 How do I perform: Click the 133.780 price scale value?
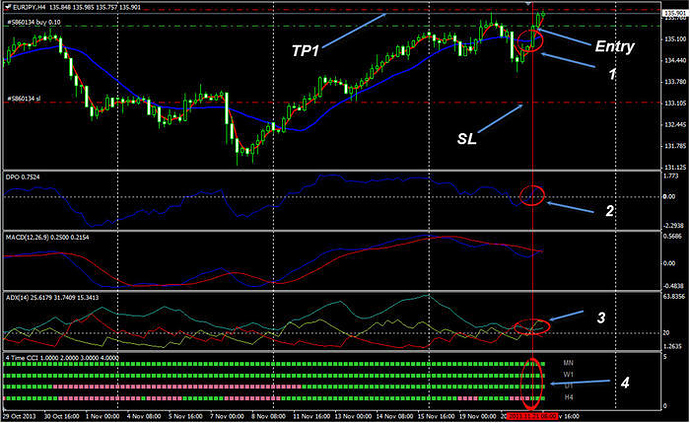tap(675, 82)
